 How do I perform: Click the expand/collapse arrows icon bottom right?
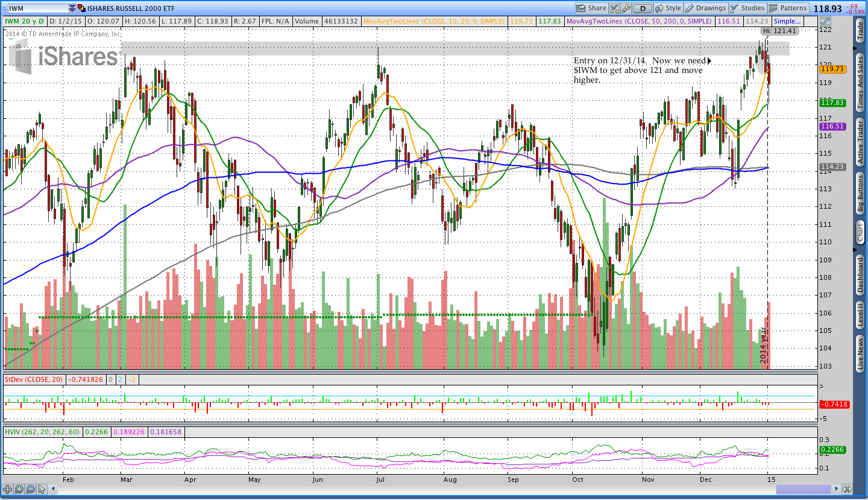pos(847,489)
